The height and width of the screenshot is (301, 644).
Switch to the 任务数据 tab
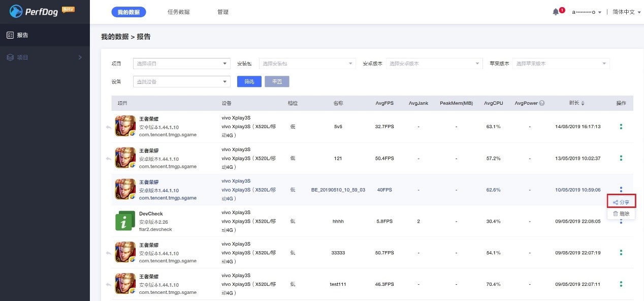(179, 12)
